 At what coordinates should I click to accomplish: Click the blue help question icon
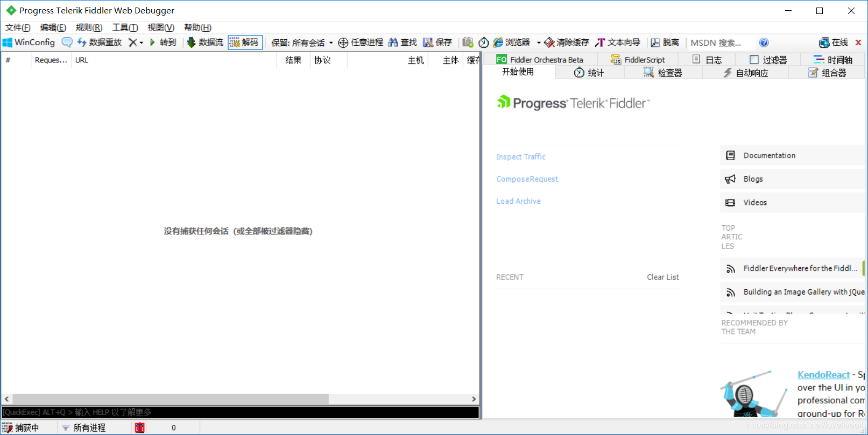tap(764, 42)
